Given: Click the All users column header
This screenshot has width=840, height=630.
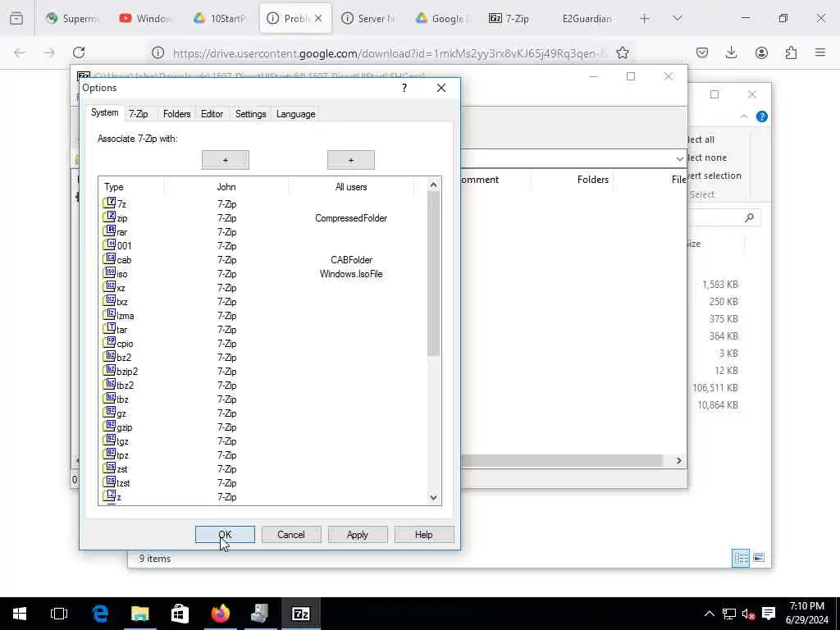Looking at the screenshot, I should tap(351, 187).
